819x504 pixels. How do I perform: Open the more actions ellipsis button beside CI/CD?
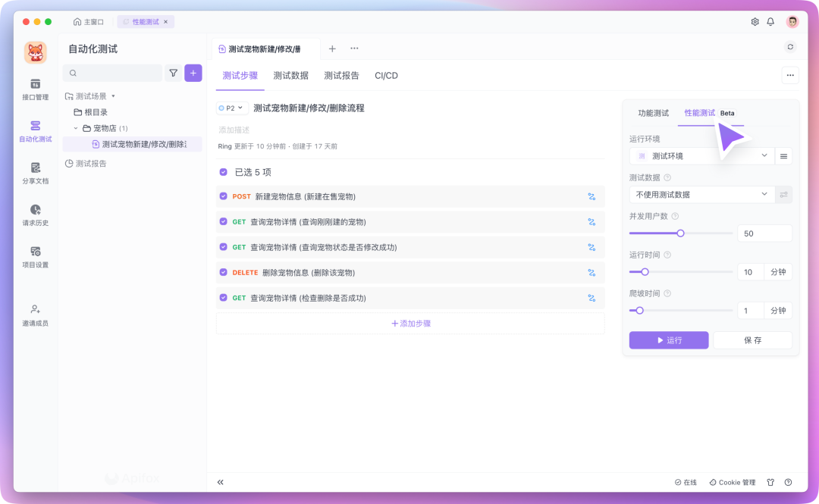pos(790,76)
